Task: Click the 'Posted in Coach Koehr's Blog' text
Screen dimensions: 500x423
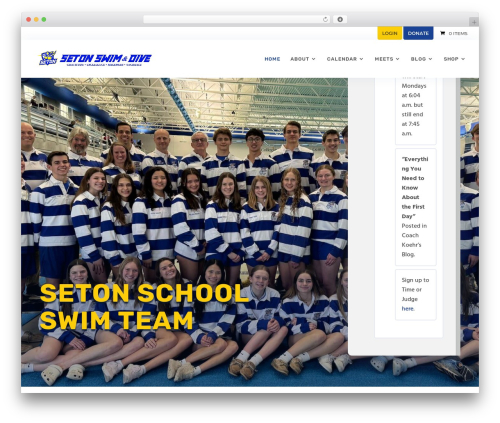Action: coord(414,240)
